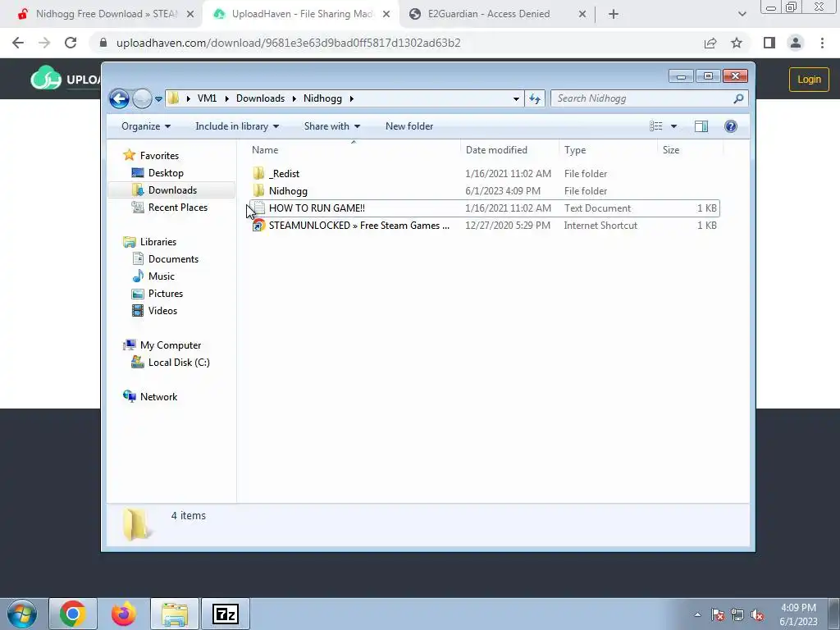Select Network in navigation pane

[151, 397]
